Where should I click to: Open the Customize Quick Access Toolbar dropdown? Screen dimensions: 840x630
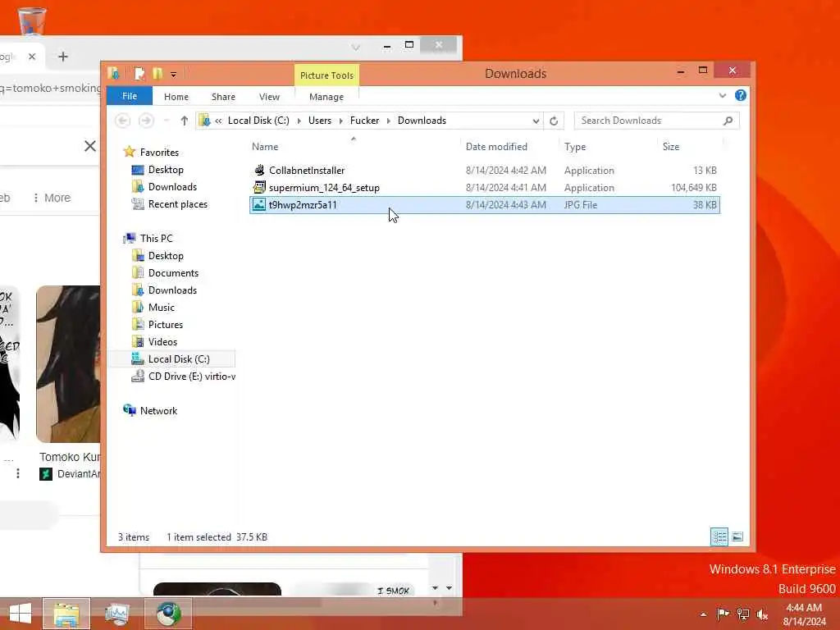(x=174, y=74)
